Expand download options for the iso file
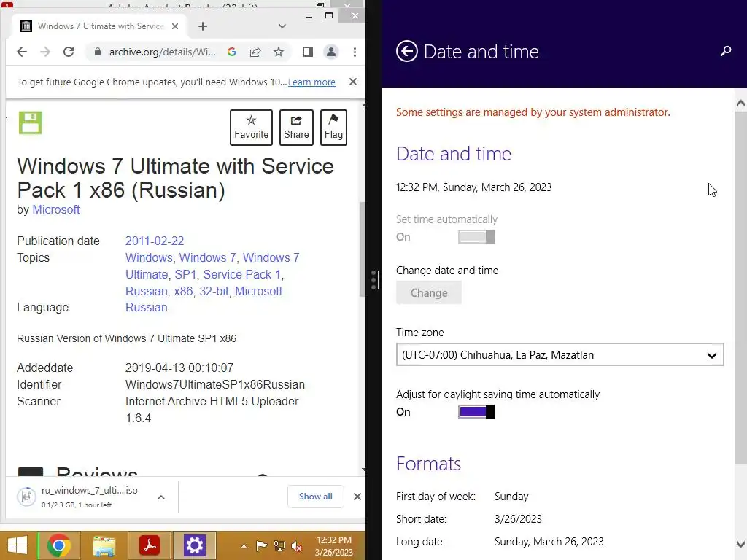This screenshot has height=560, width=747. [161, 497]
